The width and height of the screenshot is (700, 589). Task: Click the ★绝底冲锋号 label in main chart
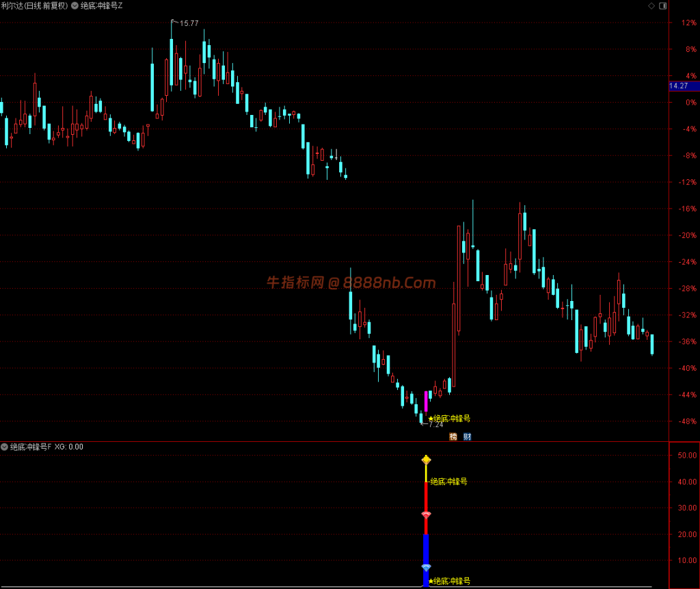[449, 418]
